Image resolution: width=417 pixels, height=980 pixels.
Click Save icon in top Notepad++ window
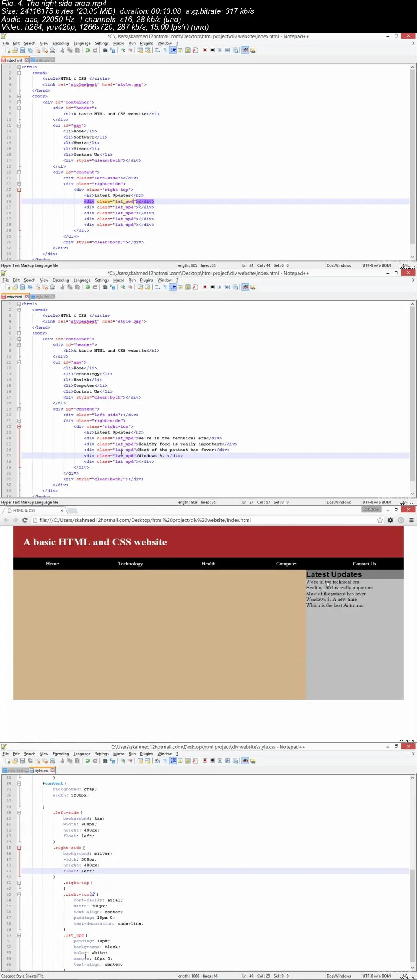pyautogui.click(x=22, y=51)
